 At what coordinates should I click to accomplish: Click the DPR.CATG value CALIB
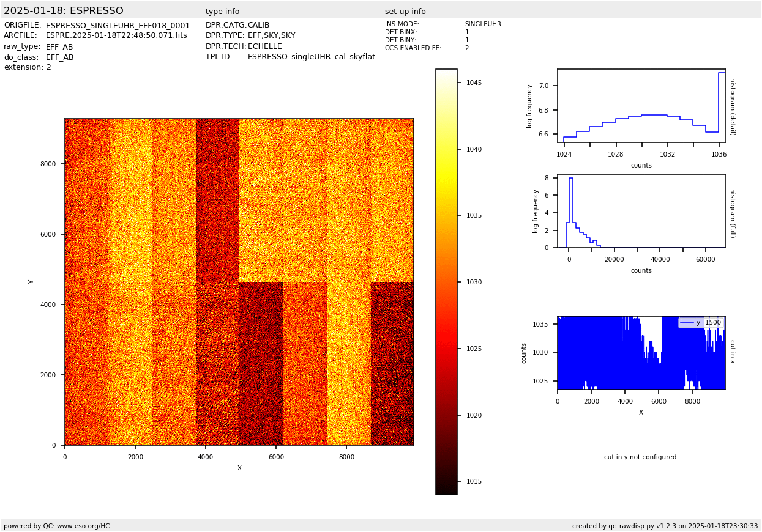(x=258, y=26)
